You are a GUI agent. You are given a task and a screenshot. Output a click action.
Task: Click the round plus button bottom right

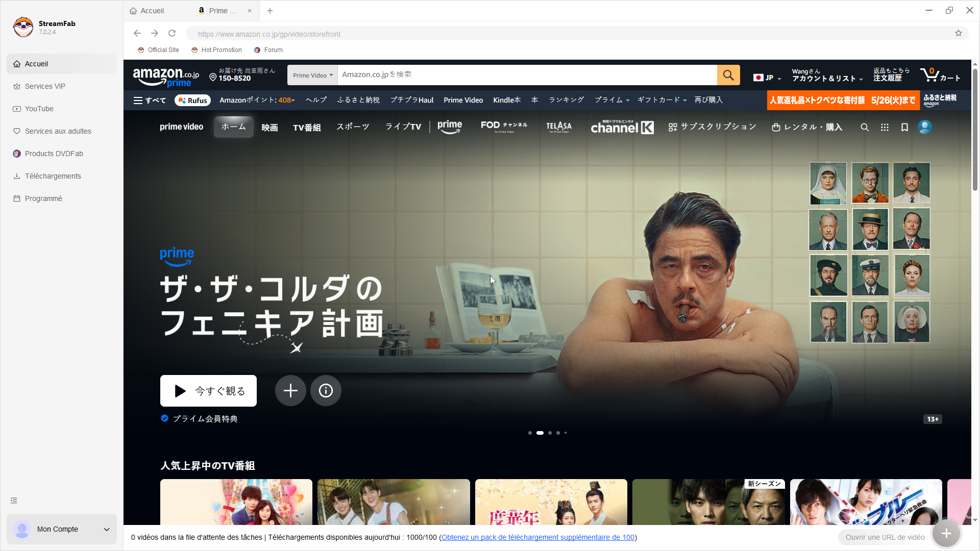pos(946,533)
